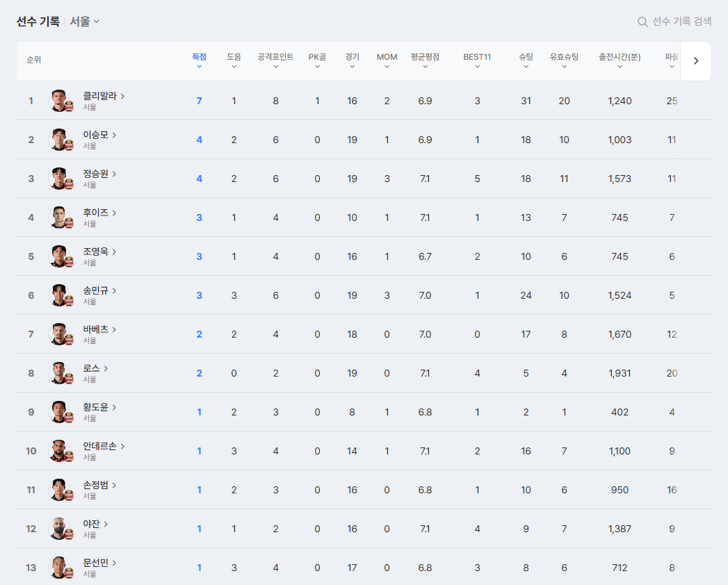
Task: Click 황도윤's profile photo
Action: tap(60, 413)
